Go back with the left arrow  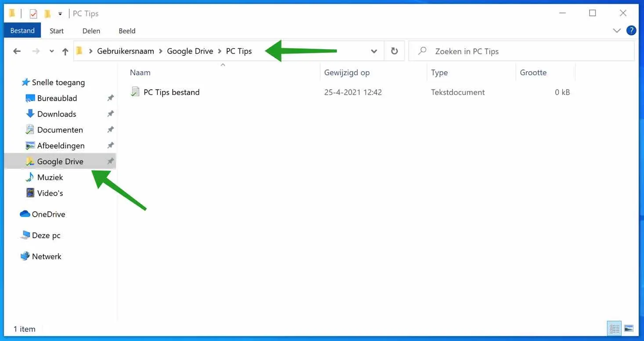pos(17,51)
